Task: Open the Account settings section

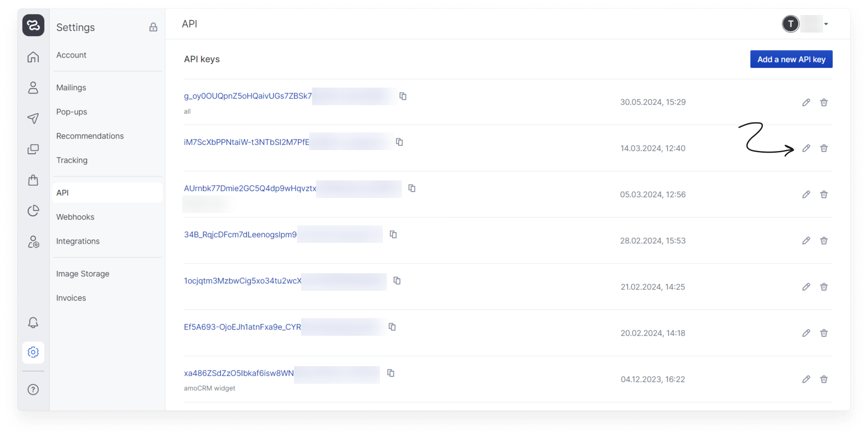Action: pos(71,55)
